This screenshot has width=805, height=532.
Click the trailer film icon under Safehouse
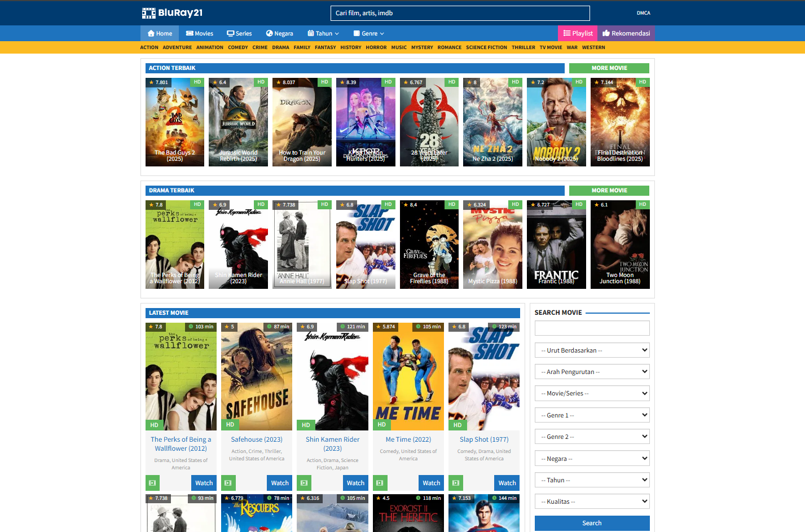pyautogui.click(x=228, y=483)
